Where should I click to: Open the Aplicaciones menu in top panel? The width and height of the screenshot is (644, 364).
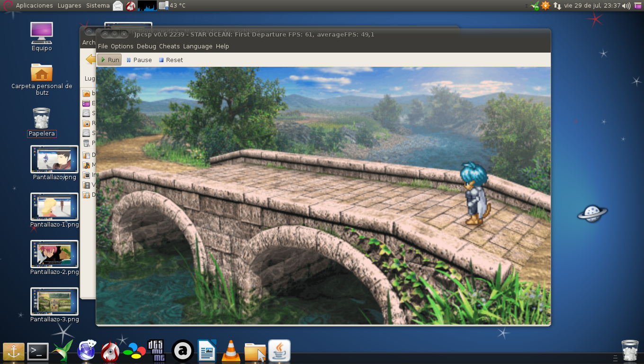pos(34,6)
